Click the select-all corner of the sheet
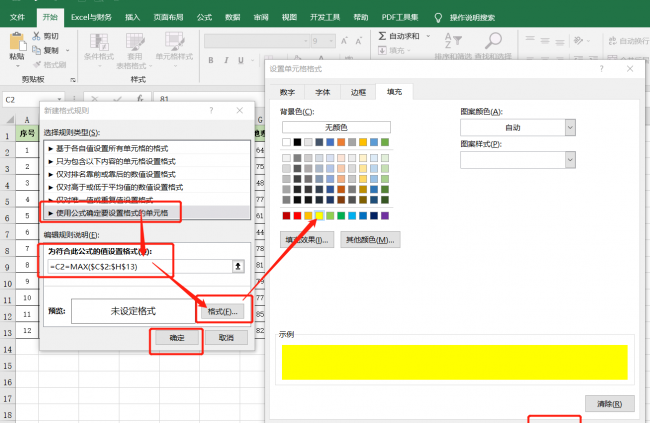The width and height of the screenshot is (650, 423). pos(10,120)
